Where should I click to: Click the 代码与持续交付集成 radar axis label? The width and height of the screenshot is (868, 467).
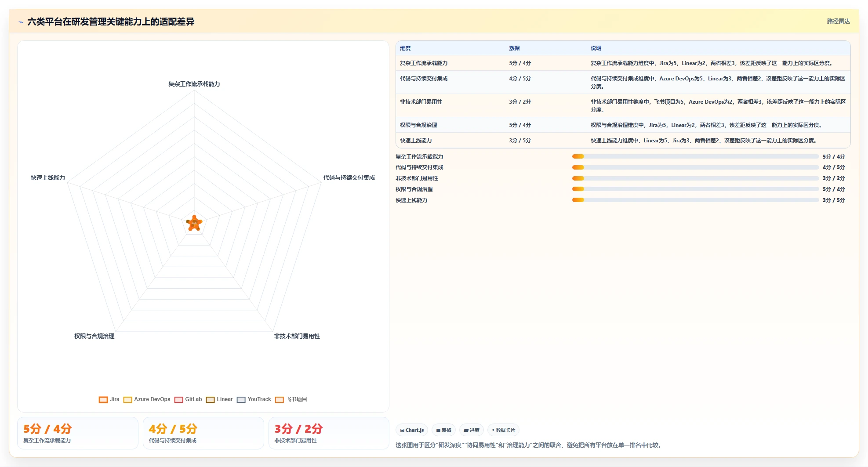click(349, 177)
